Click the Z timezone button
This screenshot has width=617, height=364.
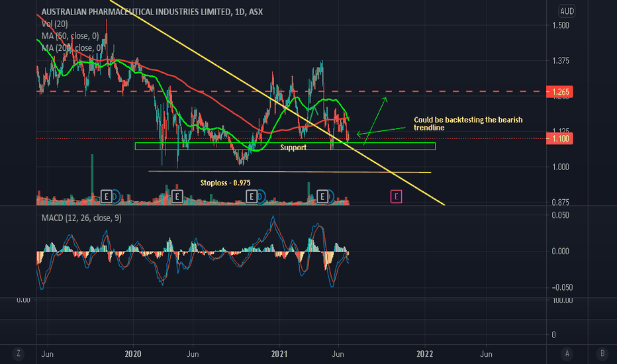click(x=18, y=353)
